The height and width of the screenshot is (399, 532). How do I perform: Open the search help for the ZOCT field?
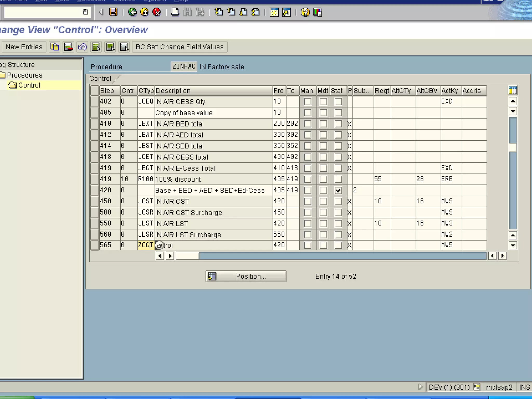(x=159, y=245)
